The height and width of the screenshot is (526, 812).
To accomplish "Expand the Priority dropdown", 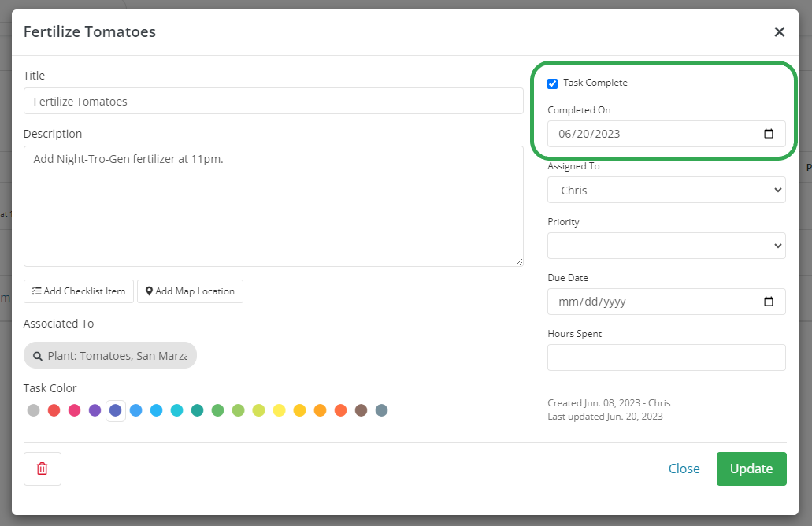I will [x=666, y=246].
